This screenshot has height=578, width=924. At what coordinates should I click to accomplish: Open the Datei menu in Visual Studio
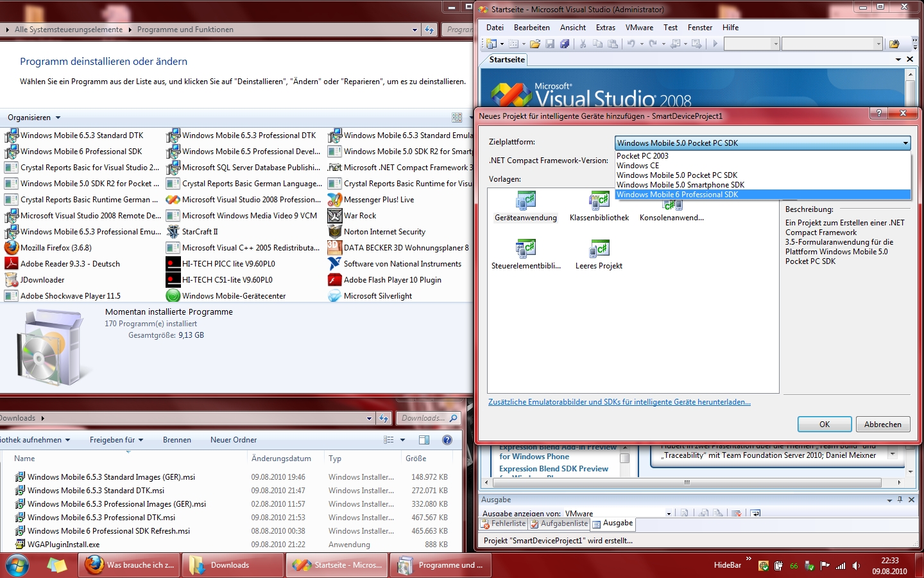pos(495,28)
